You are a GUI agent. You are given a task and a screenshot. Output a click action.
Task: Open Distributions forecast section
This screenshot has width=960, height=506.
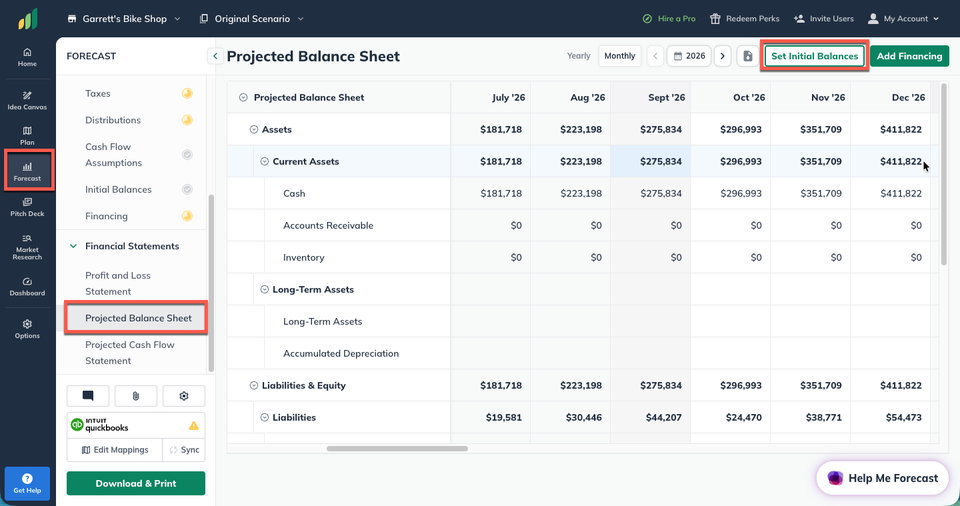coord(113,119)
